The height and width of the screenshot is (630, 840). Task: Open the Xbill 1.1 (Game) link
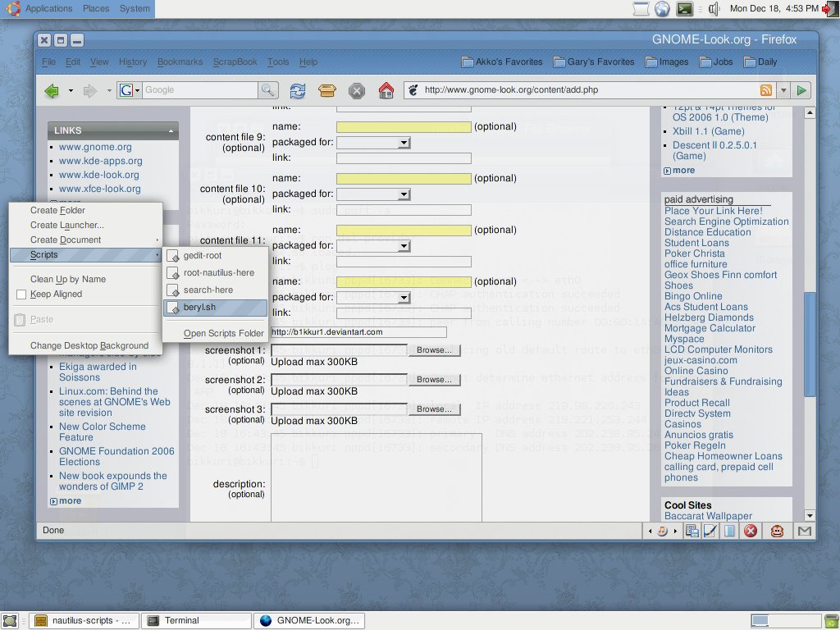click(x=708, y=131)
